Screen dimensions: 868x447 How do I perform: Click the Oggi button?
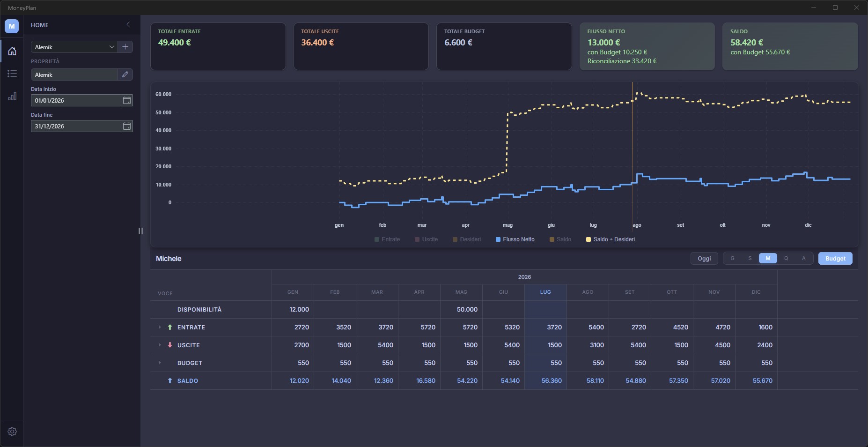click(x=704, y=259)
